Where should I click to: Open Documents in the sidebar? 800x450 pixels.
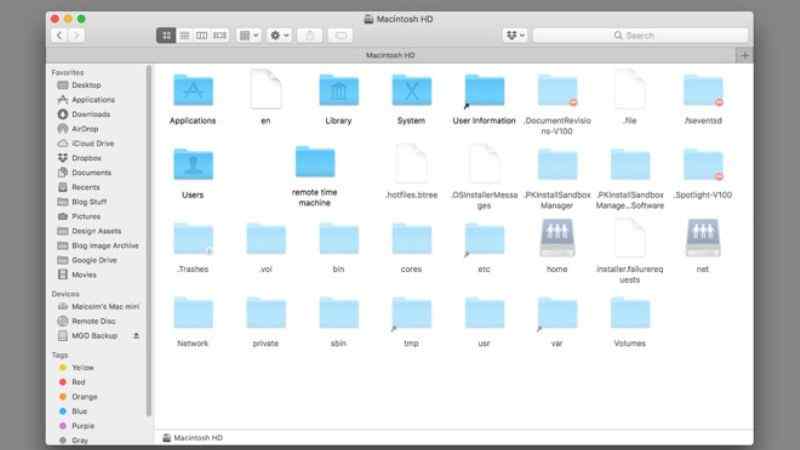coord(91,172)
